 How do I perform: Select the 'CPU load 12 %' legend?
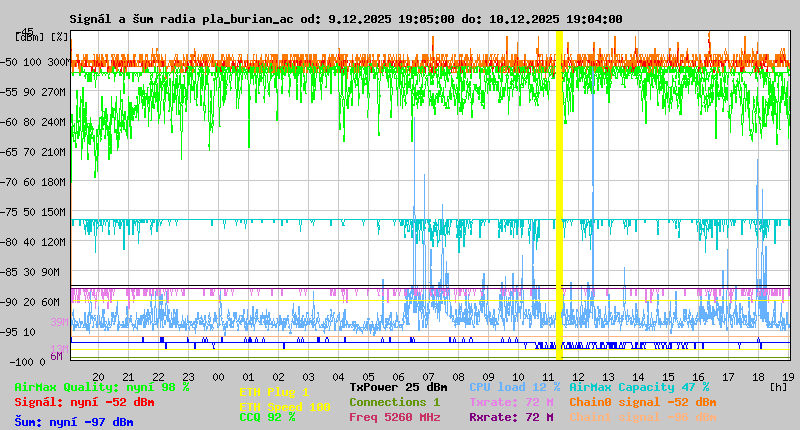coord(514,387)
